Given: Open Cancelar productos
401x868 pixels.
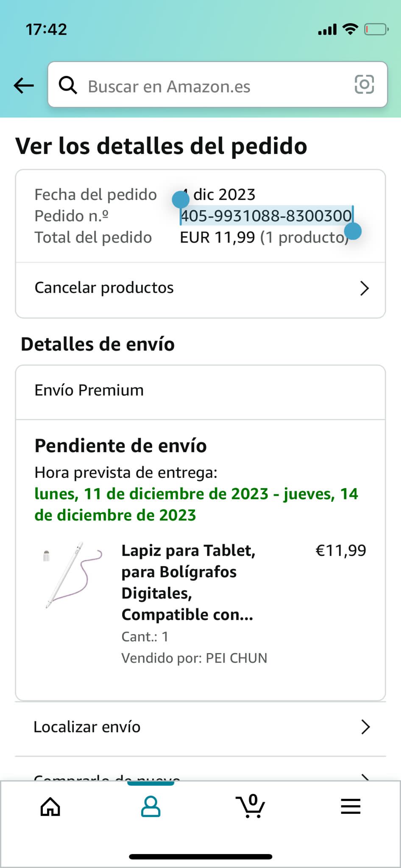Looking at the screenshot, I should click(x=104, y=288).
